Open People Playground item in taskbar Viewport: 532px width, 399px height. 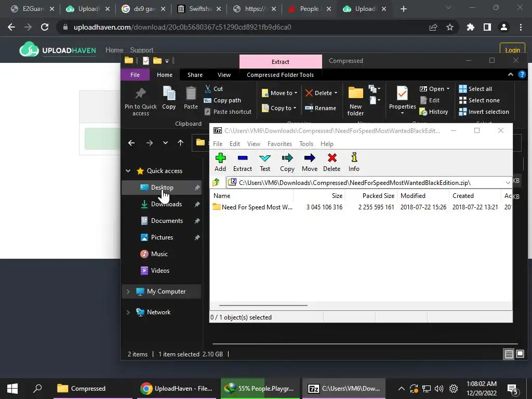point(260,389)
